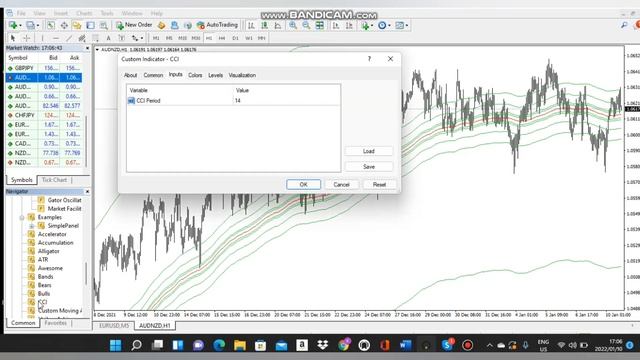The height and width of the screenshot is (360, 640).
Task: Select the GBPJPY row in Market Watch
Action: click(44, 68)
